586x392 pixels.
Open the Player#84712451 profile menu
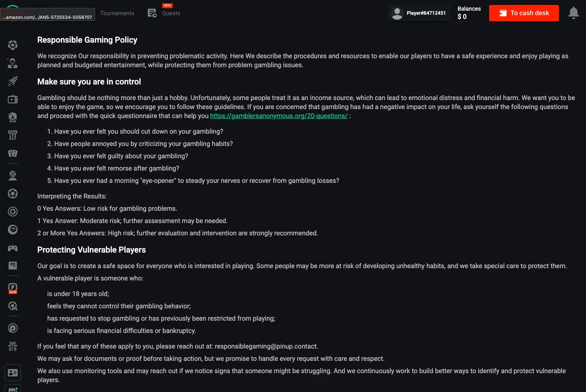coord(419,13)
